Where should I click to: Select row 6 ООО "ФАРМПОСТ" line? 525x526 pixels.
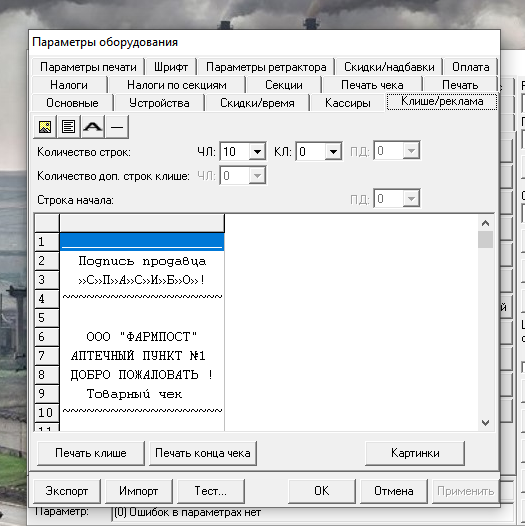coord(142,336)
